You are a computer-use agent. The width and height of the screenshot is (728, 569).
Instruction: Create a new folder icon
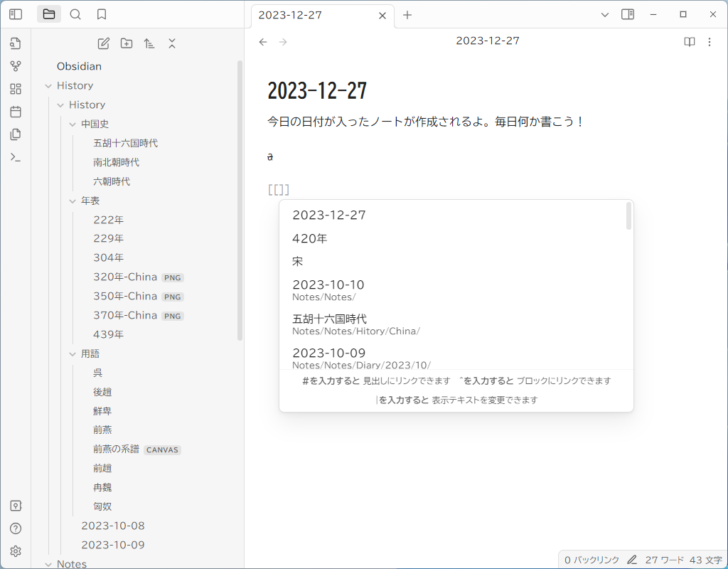click(127, 43)
